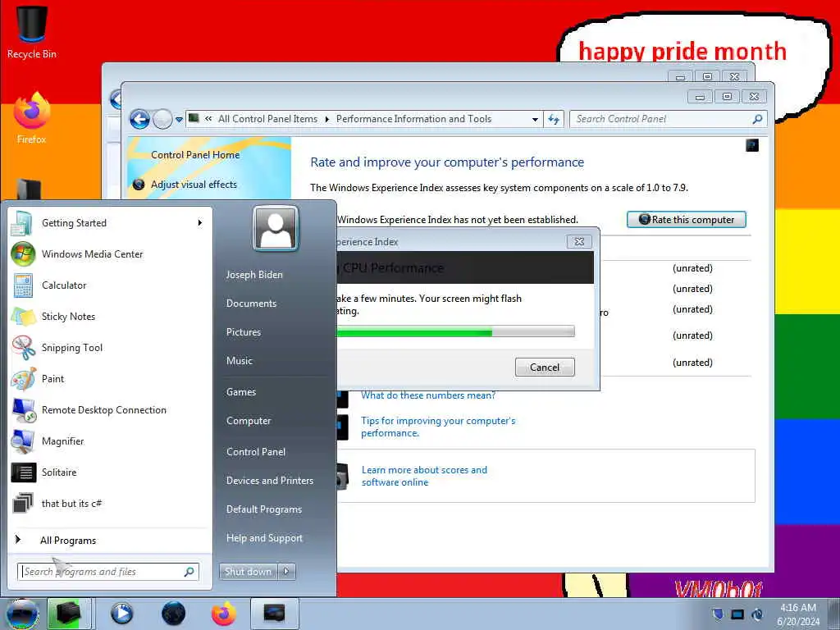Open Computer from Start menu
This screenshot has height=630, width=840.
(x=249, y=421)
